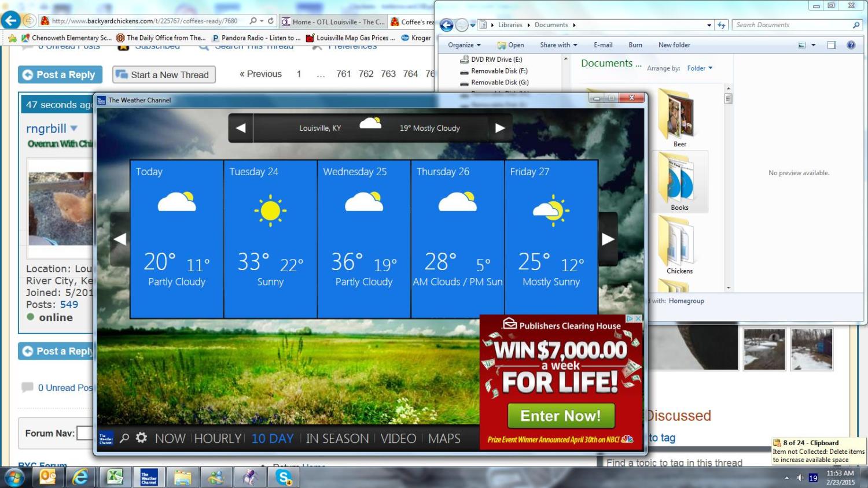Viewport: 868px width, 488px height.
Task: Click Start a New Thread button
Action: click(x=164, y=75)
